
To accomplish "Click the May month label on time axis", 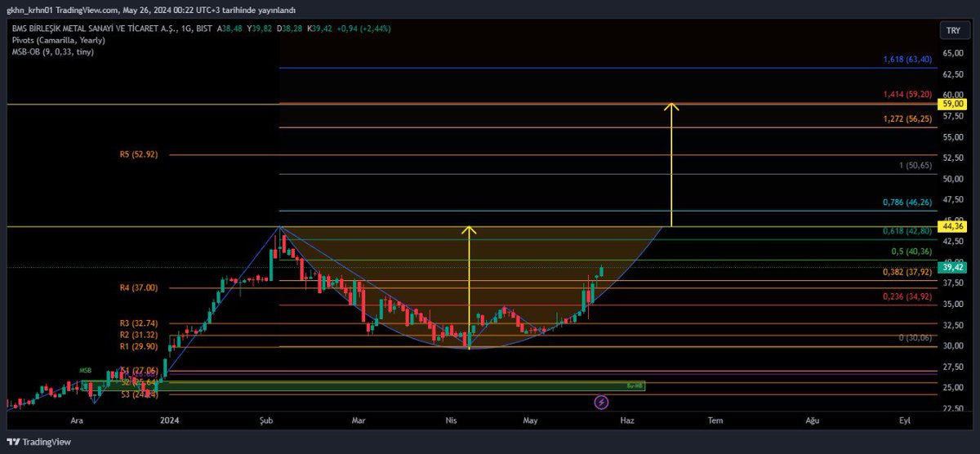I will point(530,420).
